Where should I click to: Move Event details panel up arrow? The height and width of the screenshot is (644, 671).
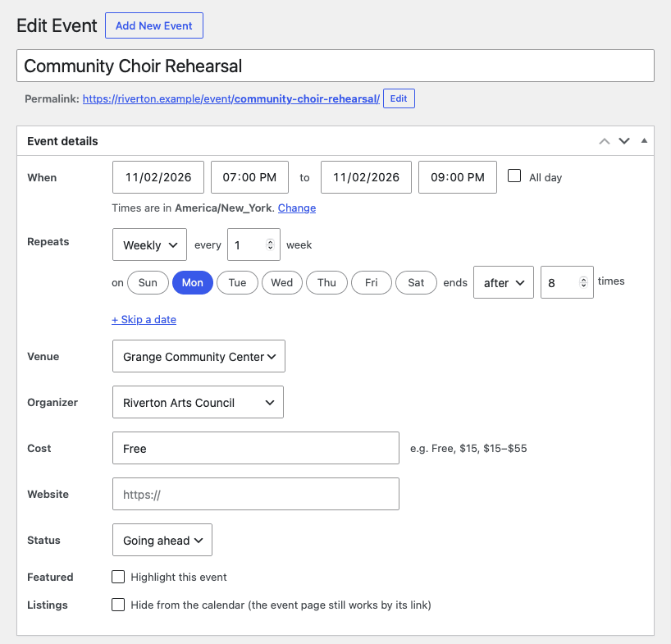click(604, 141)
